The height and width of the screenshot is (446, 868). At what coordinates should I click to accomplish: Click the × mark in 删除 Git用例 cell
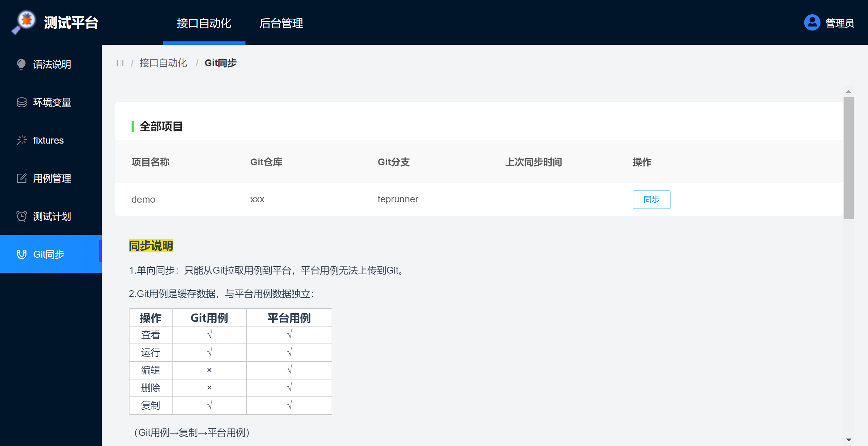click(x=209, y=388)
